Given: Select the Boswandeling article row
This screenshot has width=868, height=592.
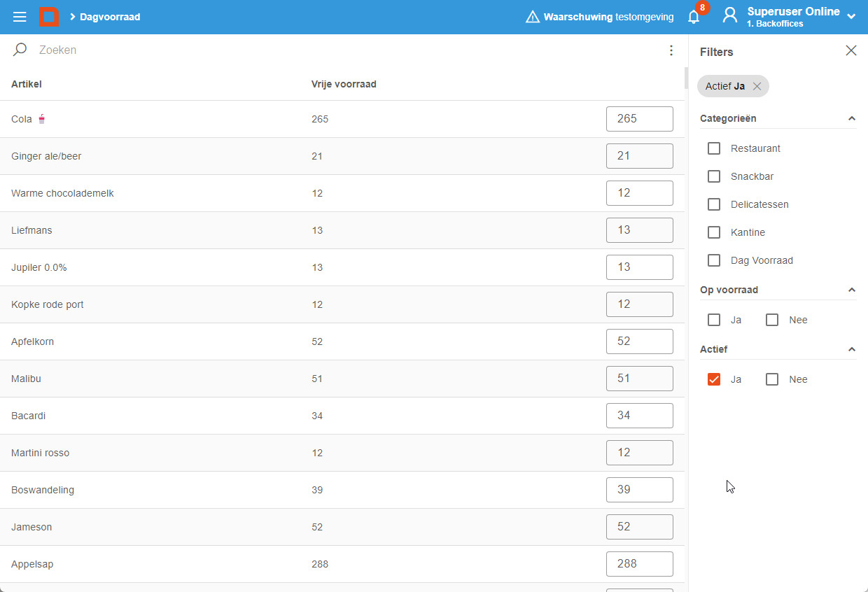Looking at the screenshot, I should click(342, 490).
